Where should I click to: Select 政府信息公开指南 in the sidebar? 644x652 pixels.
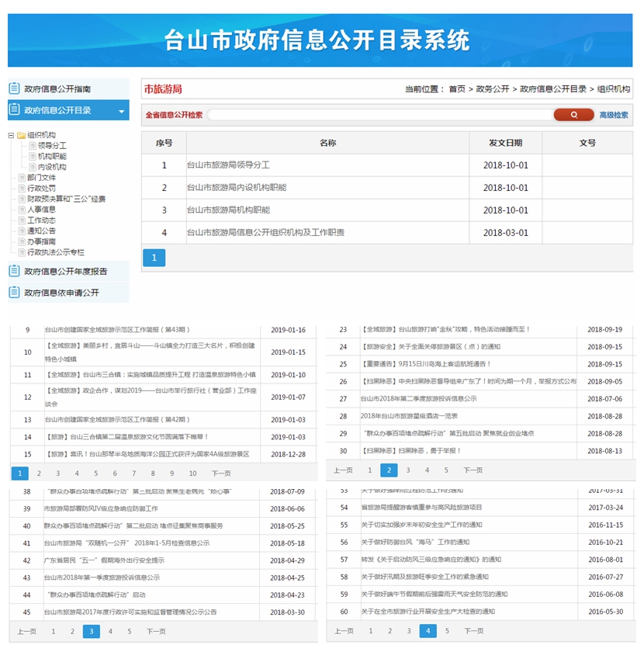57,89
